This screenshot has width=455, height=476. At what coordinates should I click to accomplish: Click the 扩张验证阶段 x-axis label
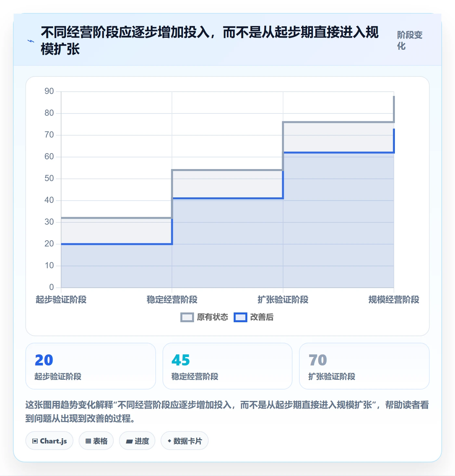pos(283,299)
